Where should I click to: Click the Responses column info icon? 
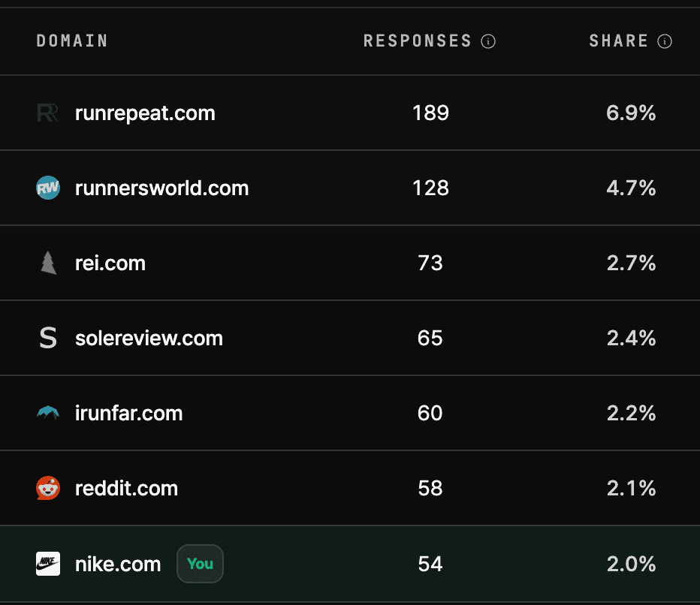(x=488, y=41)
